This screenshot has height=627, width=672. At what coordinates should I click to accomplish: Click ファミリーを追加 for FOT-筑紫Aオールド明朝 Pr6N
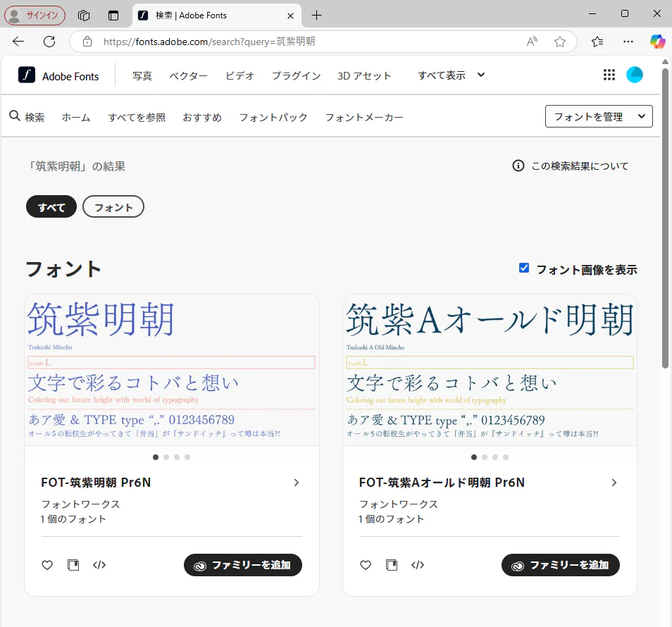coord(561,565)
